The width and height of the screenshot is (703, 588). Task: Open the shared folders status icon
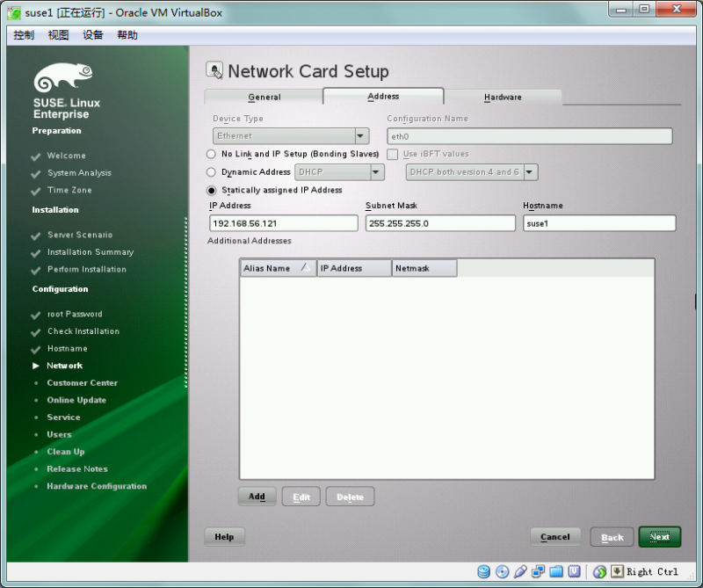tap(557, 572)
